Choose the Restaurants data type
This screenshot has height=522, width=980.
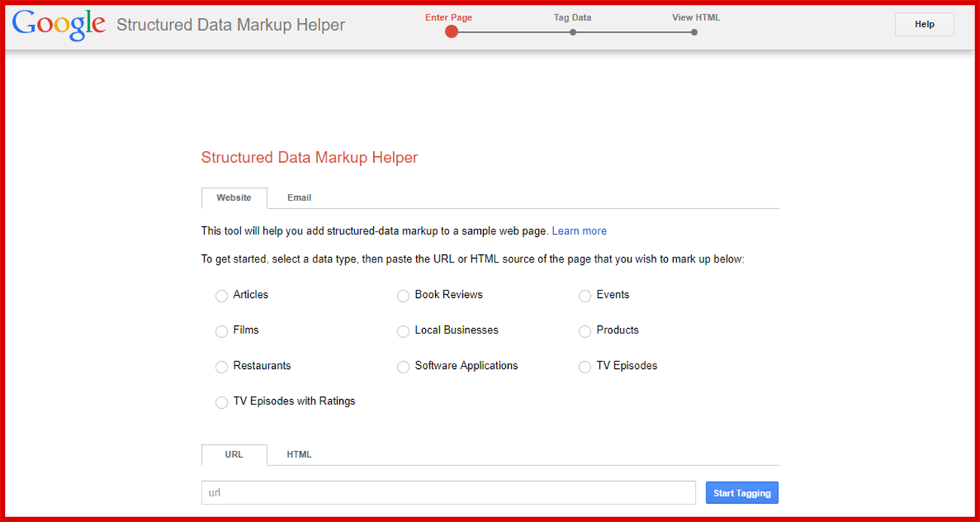222,367
